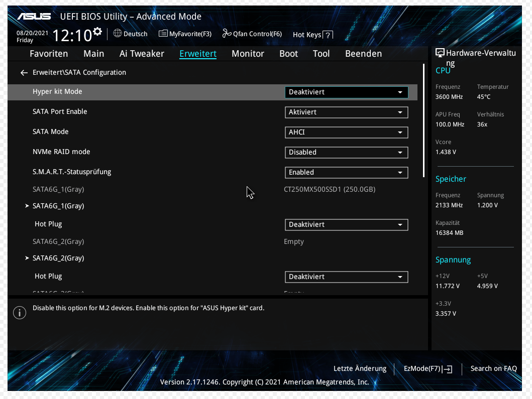Switch to the Ai Tweaker tab

pos(142,54)
